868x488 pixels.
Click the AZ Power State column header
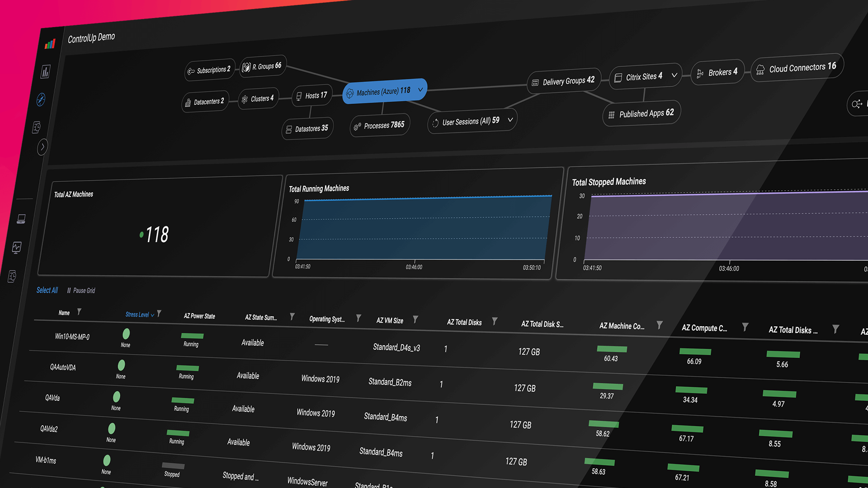pyautogui.click(x=199, y=316)
